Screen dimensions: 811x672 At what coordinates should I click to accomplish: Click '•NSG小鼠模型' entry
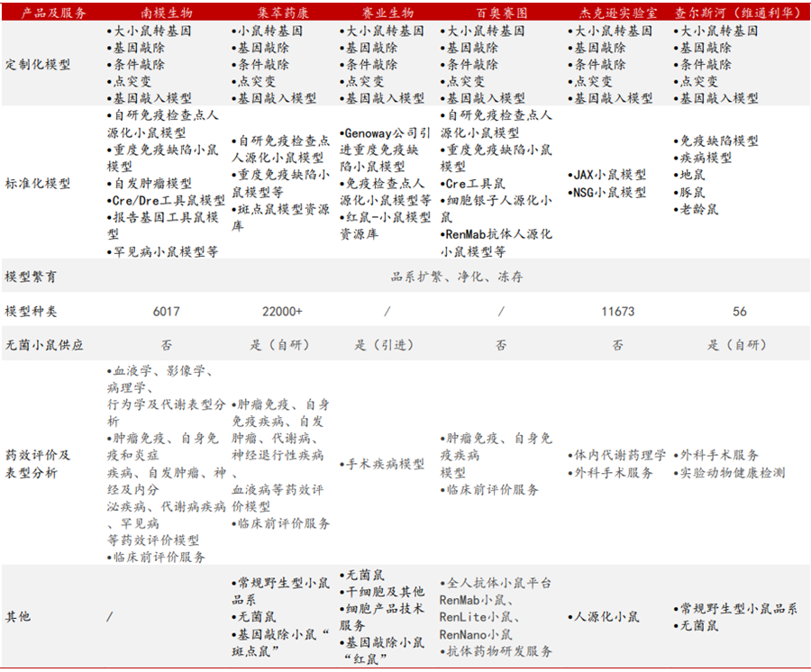(x=607, y=192)
